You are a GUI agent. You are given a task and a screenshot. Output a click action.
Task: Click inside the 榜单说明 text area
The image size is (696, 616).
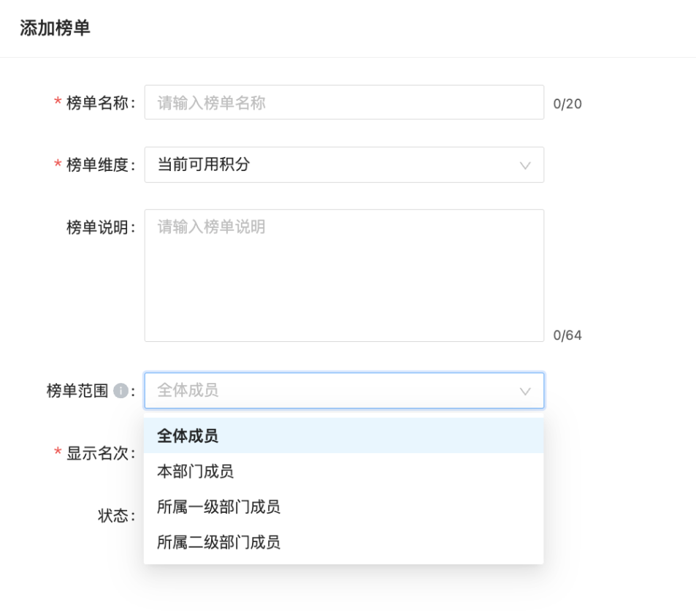coord(344,275)
